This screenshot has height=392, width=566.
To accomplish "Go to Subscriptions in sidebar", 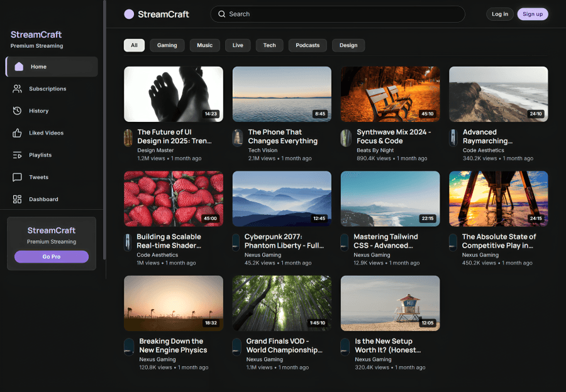I will pos(52,89).
